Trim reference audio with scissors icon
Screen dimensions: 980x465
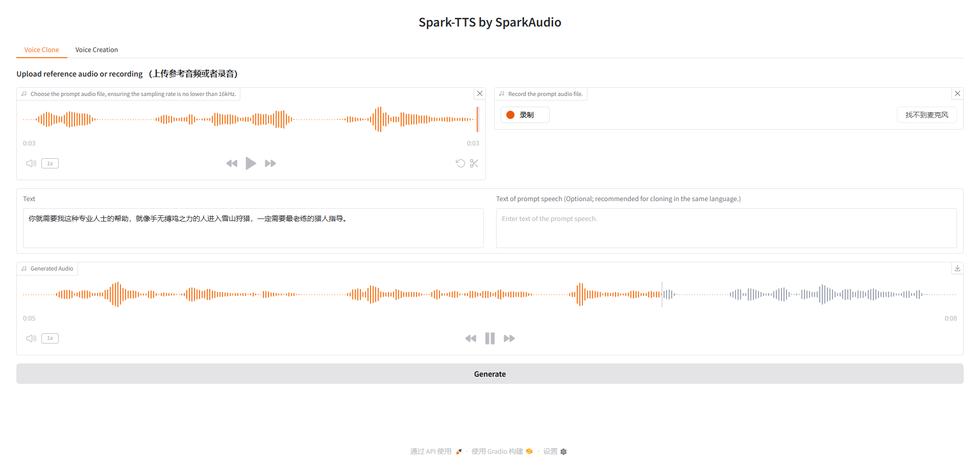474,163
